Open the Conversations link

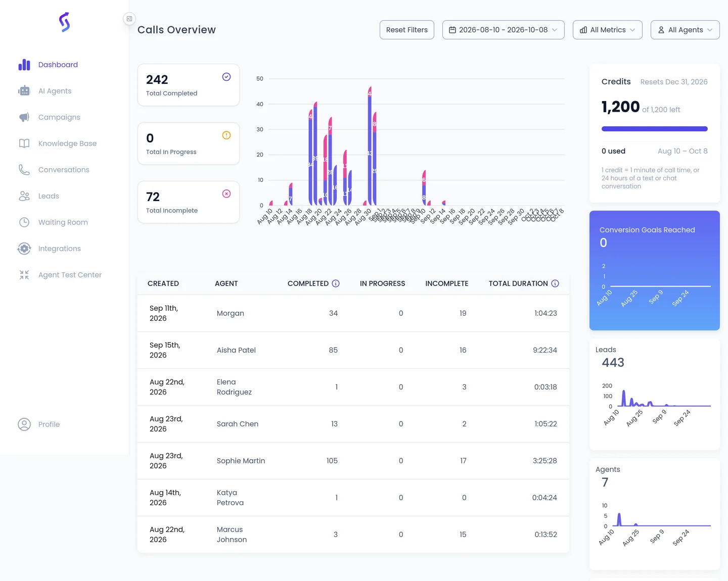tap(64, 170)
